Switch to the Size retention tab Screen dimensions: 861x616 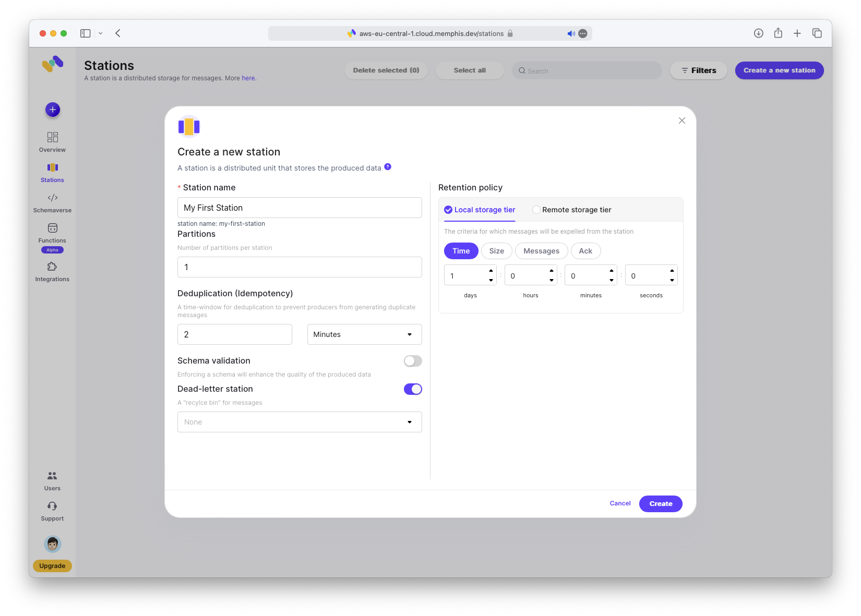(496, 251)
